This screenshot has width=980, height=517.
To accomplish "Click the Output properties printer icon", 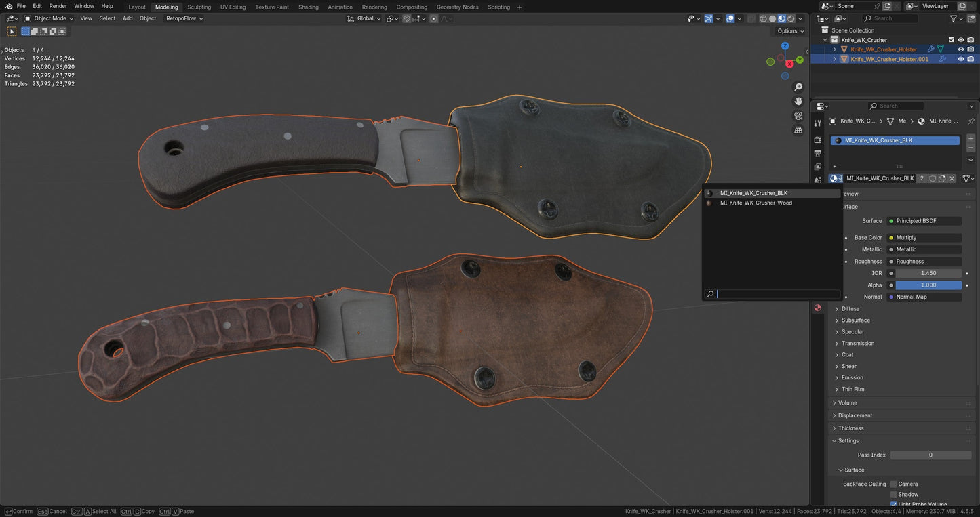I will click(817, 153).
